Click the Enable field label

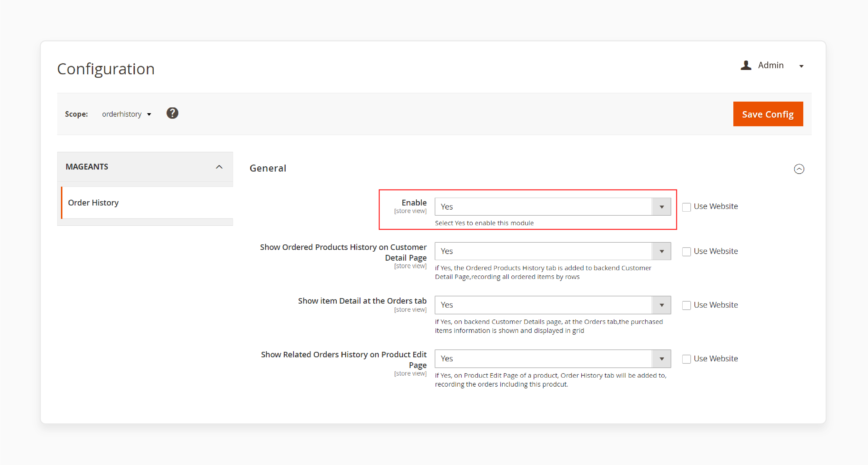[x=414, y=203]
